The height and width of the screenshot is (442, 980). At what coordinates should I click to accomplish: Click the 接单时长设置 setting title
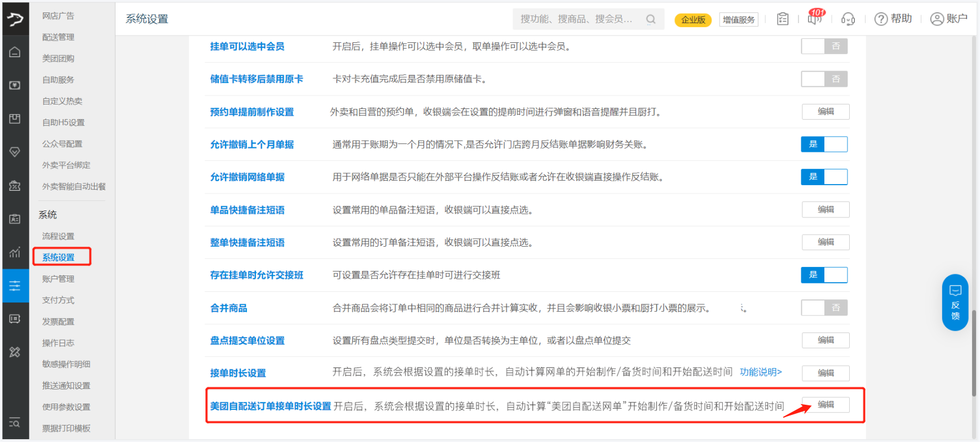tap(238, 373)
